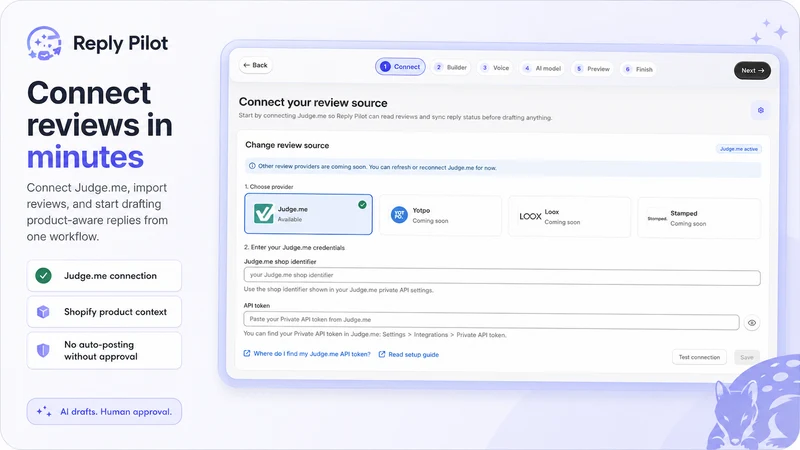Focus the Judge.me shop identifier field
Image resolution: width=800 pixels, height=450 pixels.
point(502,277)
